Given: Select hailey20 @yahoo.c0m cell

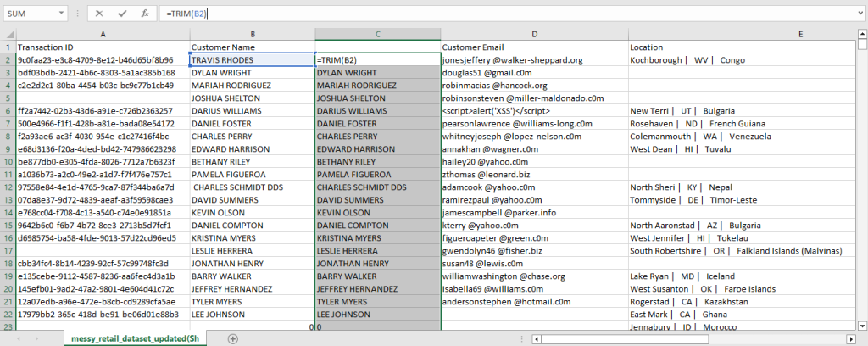Looking at the screenshot, I should pyautogui.click(x=534, y=162).
